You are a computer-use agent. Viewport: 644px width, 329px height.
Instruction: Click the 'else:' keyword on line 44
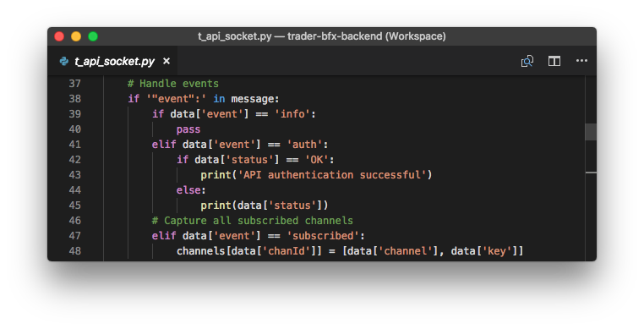191,190
